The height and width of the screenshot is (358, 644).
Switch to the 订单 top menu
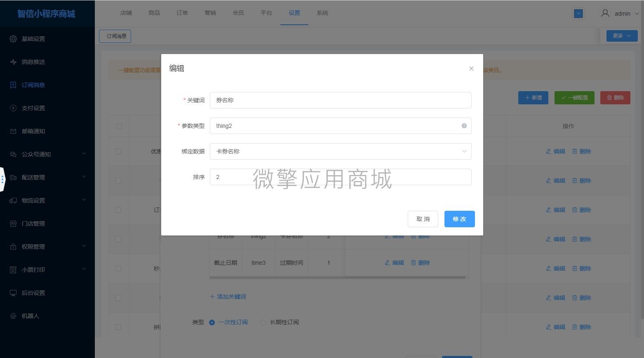[x=182, y=13]
